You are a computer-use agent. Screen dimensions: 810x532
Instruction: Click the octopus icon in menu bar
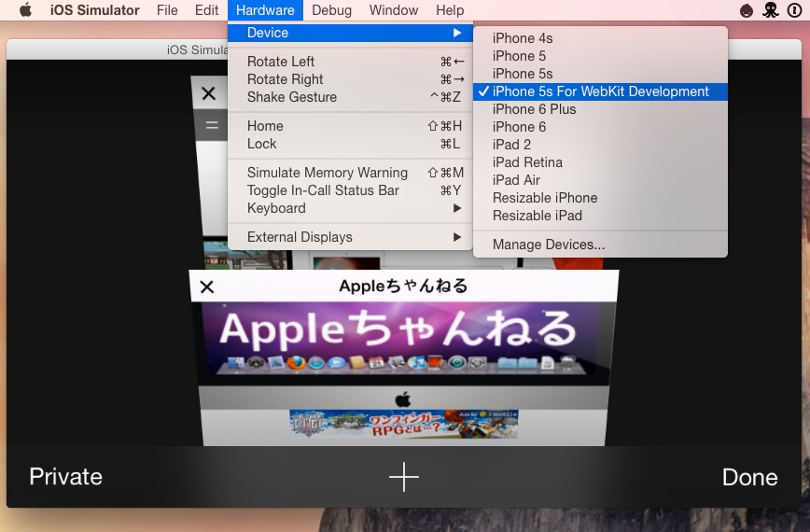click(x=770, y=10)
